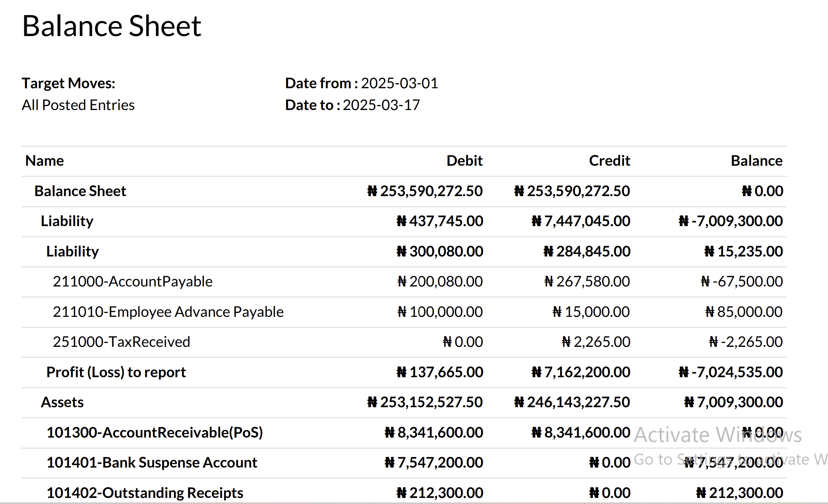Open the 101401-Bank Suspense Account row
Viewport: 828px width, 504px height.
[x=152, y=462]
